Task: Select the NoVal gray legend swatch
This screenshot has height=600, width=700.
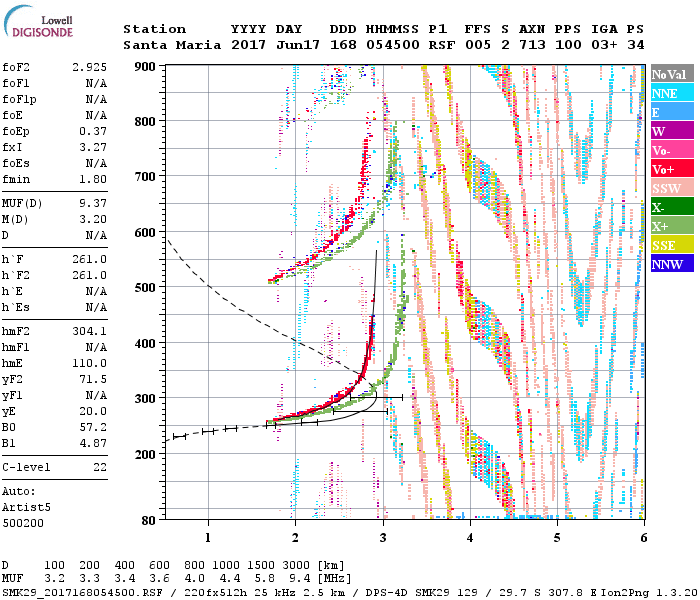Action: [672, 74]
